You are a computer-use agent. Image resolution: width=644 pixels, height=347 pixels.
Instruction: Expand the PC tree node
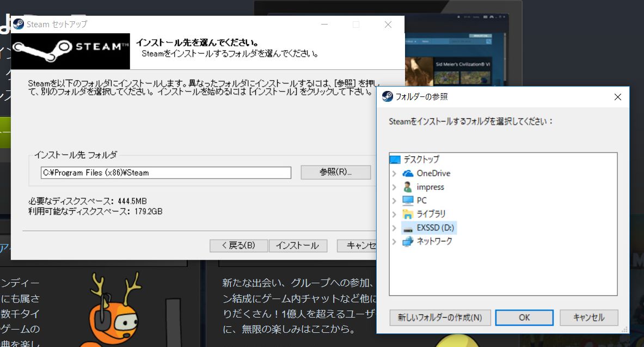point(394,200)
